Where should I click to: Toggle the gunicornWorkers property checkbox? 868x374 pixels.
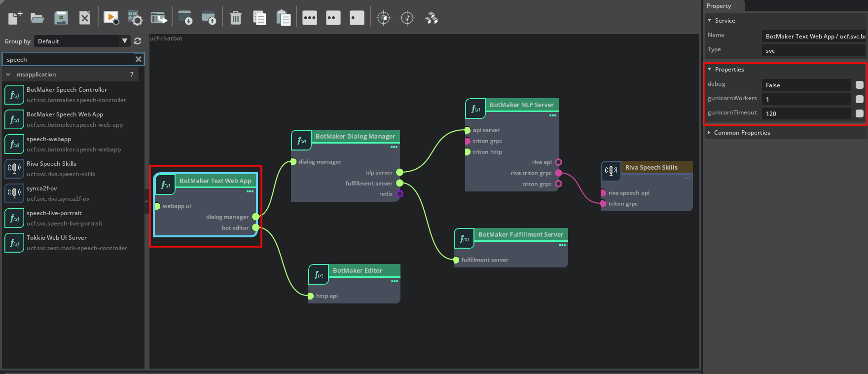pyautogui.click(x=860, y=99)
